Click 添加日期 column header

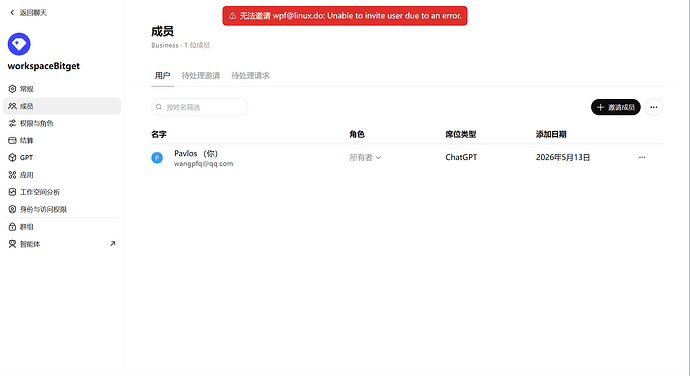551,134
